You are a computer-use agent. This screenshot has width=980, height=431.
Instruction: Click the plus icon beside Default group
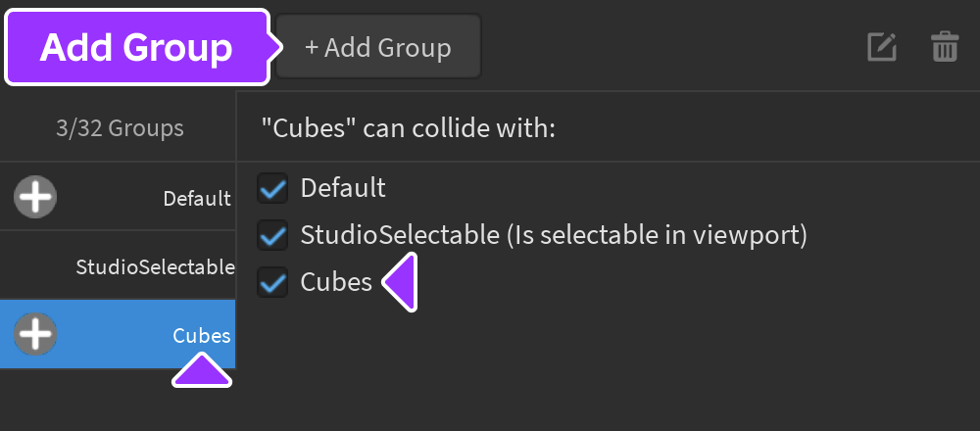click(x=35, y=198)
